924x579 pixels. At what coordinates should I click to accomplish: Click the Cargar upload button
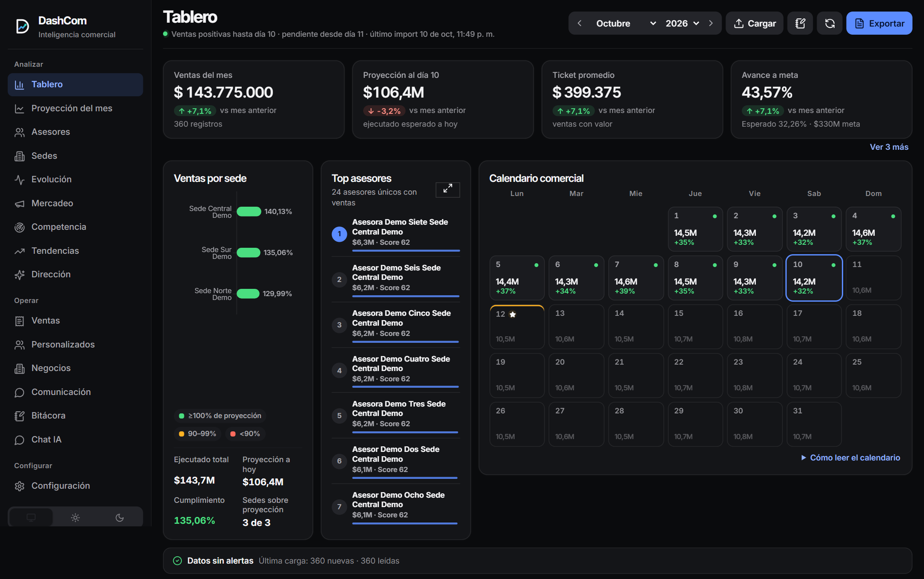click(754, 23)
